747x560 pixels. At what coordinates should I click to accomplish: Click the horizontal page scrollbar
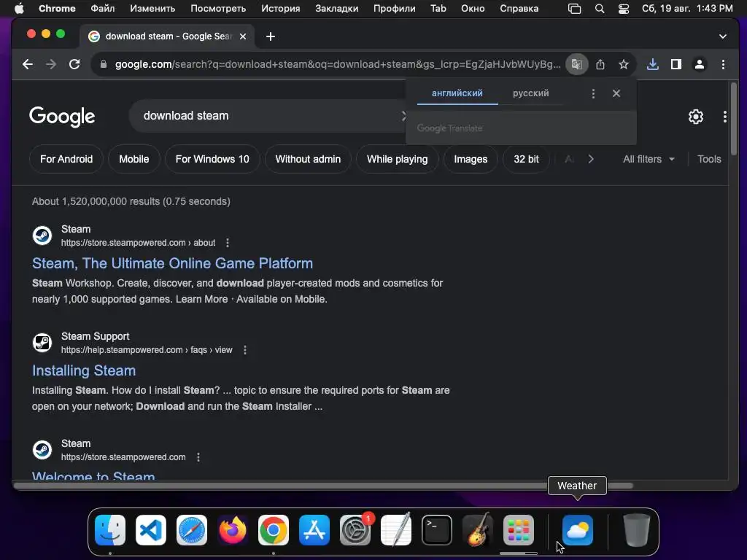(324, 486)
